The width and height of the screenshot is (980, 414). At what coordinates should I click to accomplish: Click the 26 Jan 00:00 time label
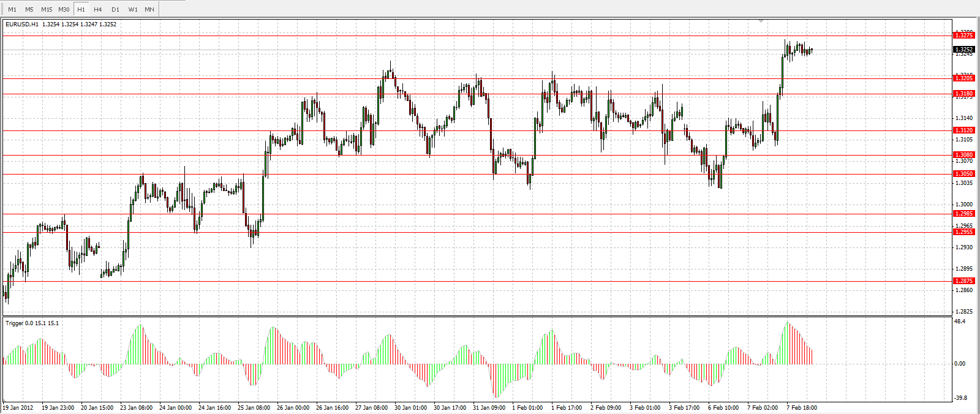[293, 408]
